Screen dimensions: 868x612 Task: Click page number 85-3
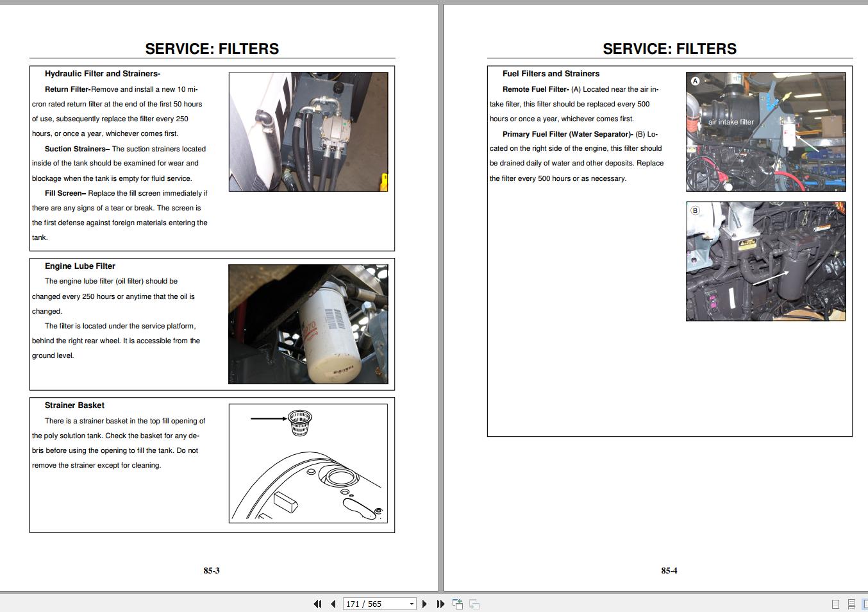(x=212, y=570)
